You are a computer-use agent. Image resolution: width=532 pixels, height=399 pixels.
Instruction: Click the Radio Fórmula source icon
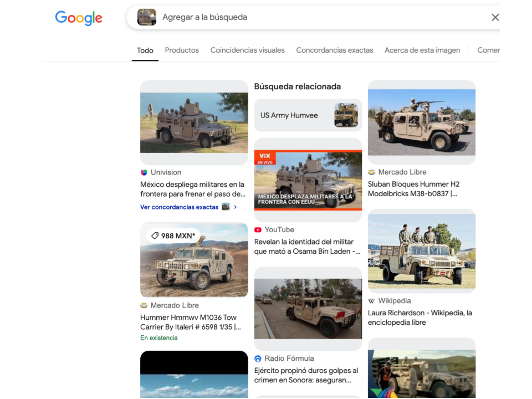[258, 359]
